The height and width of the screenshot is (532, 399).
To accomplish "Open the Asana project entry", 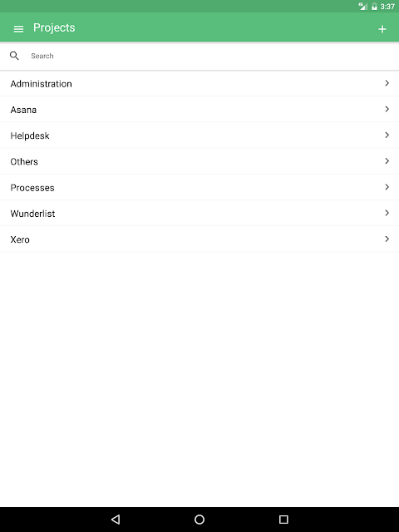I will (x=199, y=109).
